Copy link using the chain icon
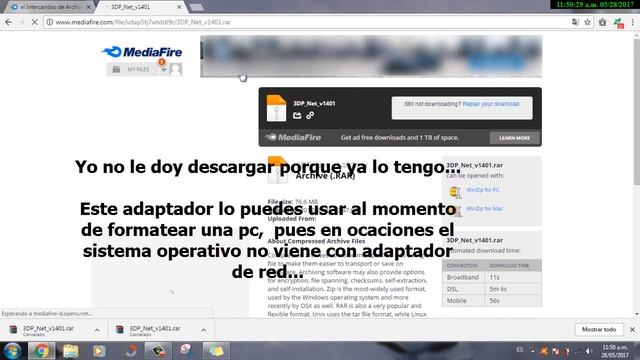 click(310, 116)
